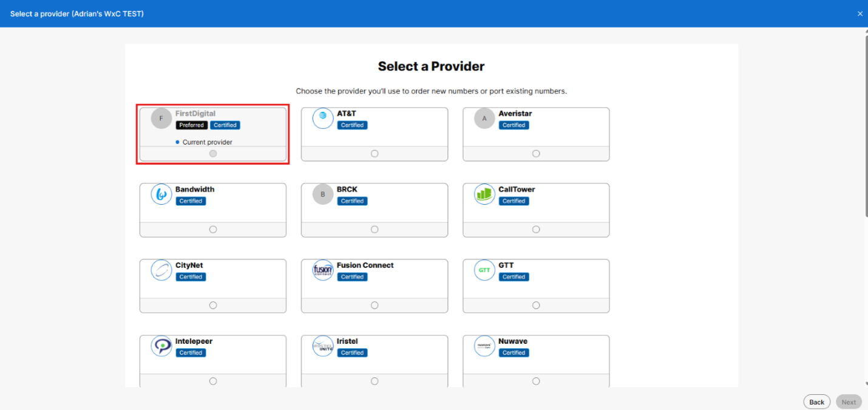Click the Certified badge under AT&T
The height and width of the screenshot is (410, 868).
[352, 125]
